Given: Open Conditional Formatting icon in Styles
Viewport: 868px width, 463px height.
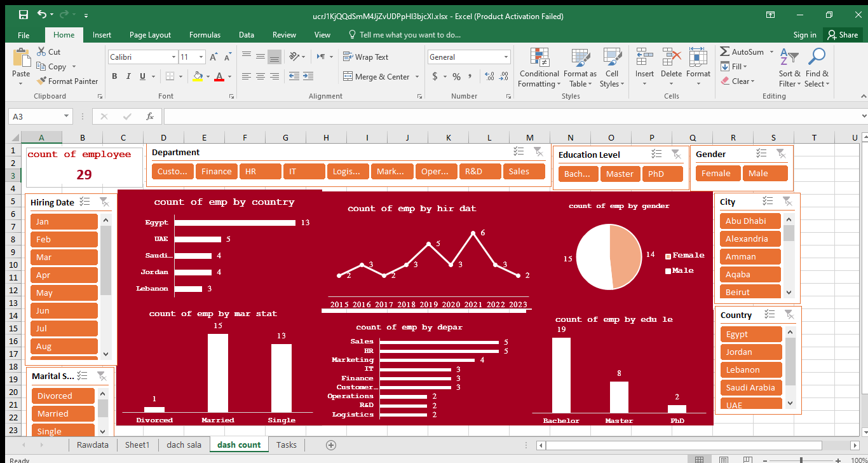Looking at the screenshot, I should point(539,58).
